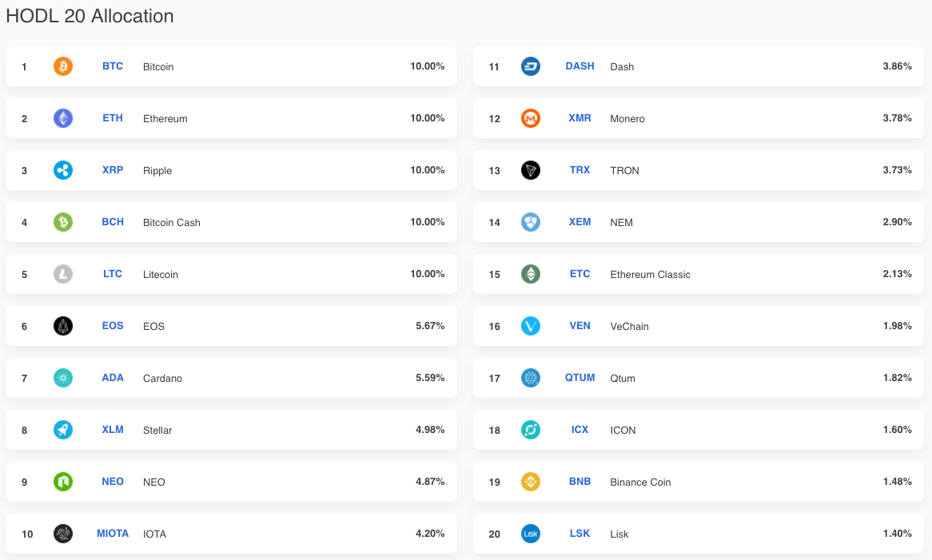Viewport: 932px width, 560px height.
Task: Click the VeChain V icon
Action: click(531, 326)
